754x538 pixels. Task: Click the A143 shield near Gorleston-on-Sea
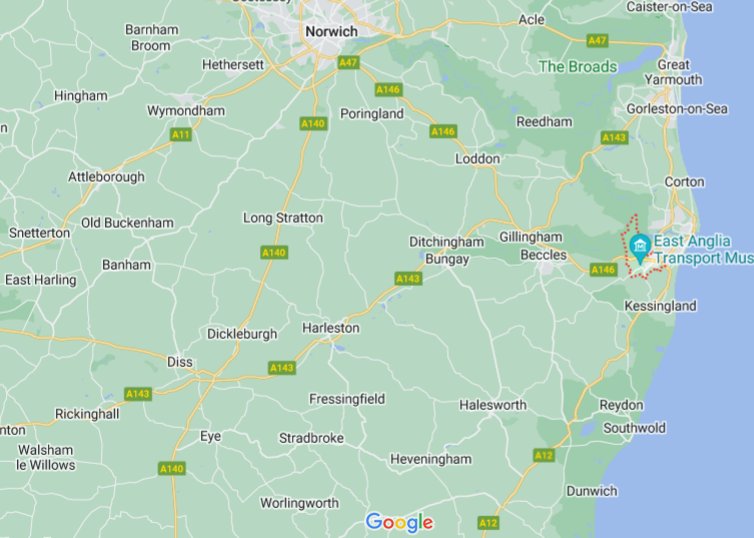pyautogui.click(x=615, y=138)
